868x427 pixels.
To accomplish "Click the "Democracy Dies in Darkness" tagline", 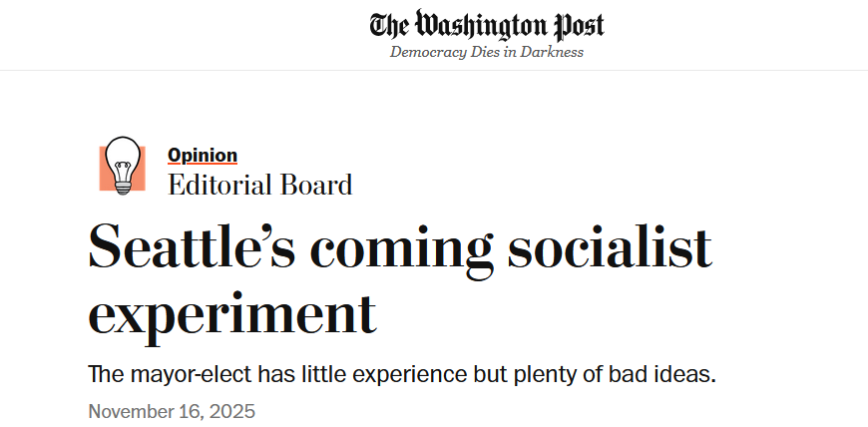I will pos(487,52).
